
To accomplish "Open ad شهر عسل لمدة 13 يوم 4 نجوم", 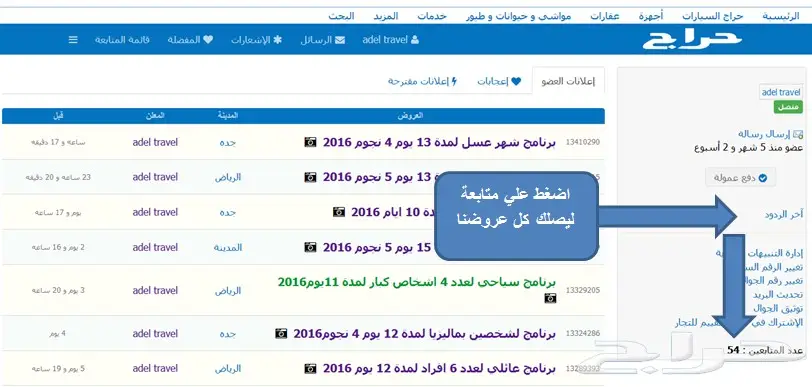I will [439, 142].
